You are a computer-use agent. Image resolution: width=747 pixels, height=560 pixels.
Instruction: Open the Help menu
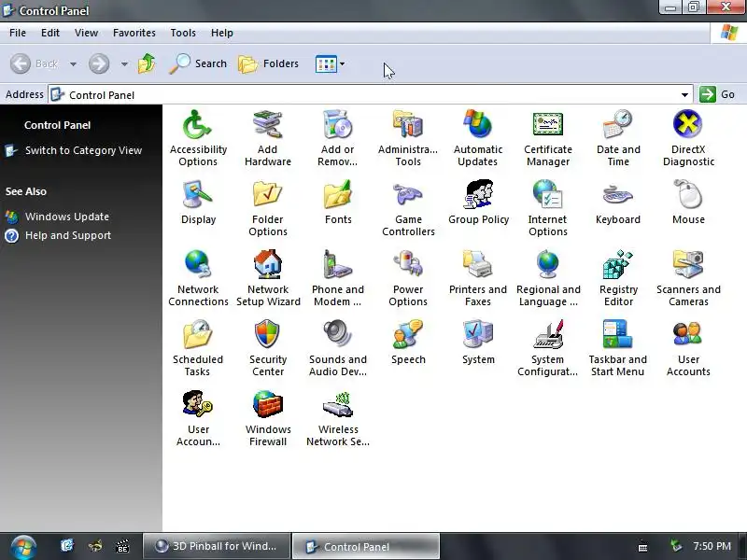[x=222, y=33]
